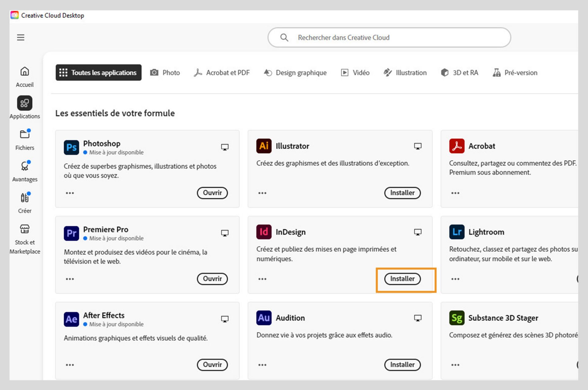Switch to the Photo category tab

165,73
